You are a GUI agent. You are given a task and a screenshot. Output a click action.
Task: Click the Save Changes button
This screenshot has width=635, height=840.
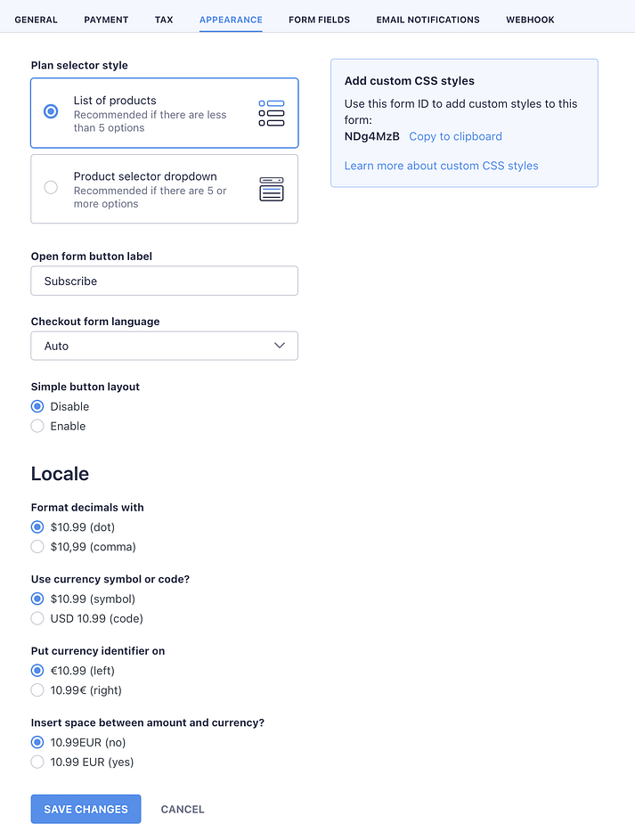(85, 809)
